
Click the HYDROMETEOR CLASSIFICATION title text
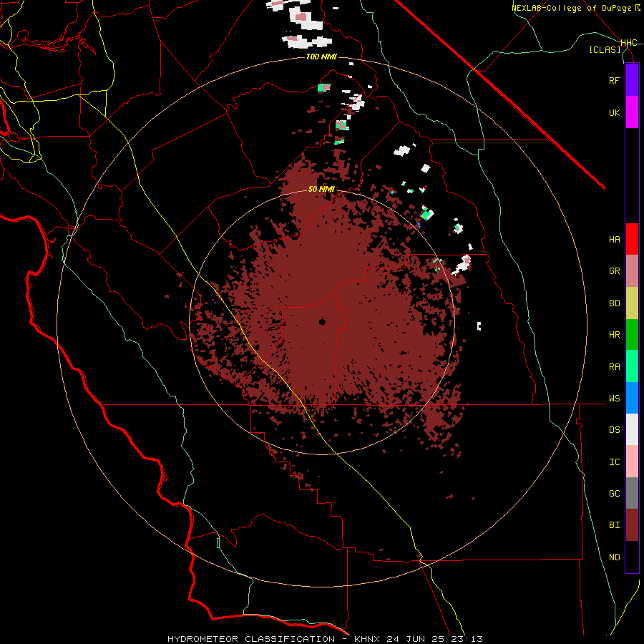click(251, 639)
